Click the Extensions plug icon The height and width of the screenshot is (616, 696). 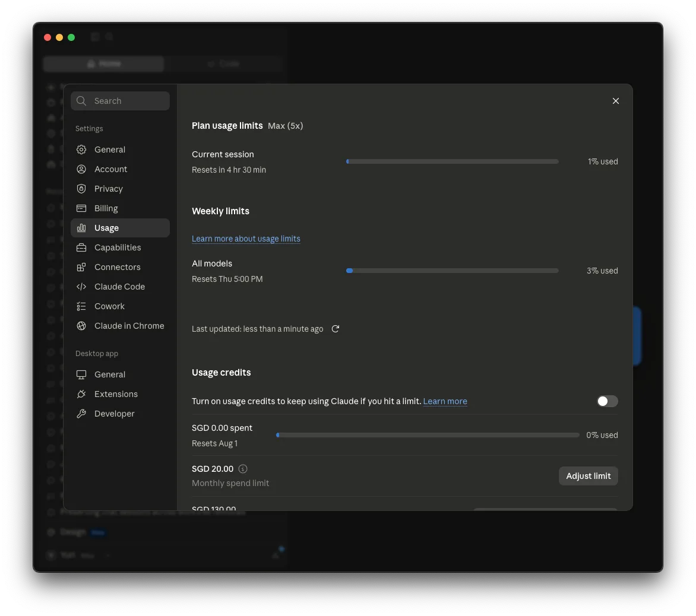[x=81, y=394]
